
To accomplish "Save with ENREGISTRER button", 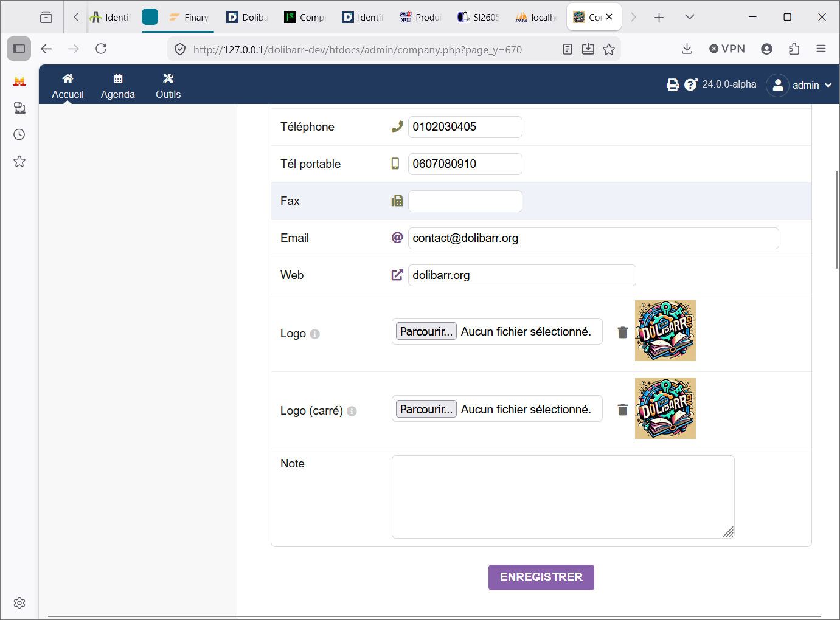I will tap(541, 577).
